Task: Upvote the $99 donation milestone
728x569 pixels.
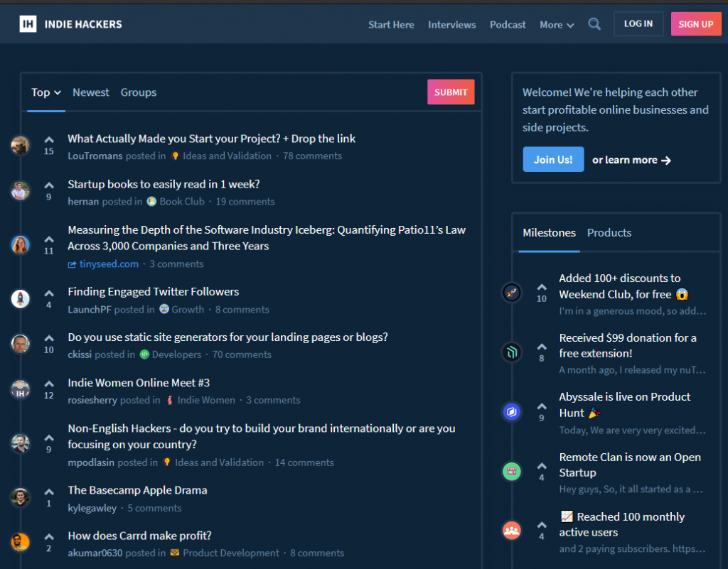Action: point(542,347)
